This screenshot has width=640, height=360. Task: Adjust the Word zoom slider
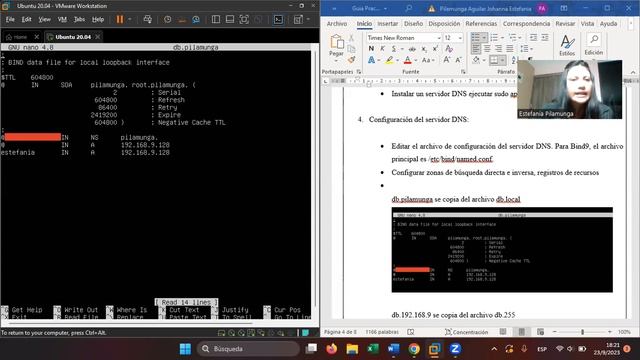582,332
